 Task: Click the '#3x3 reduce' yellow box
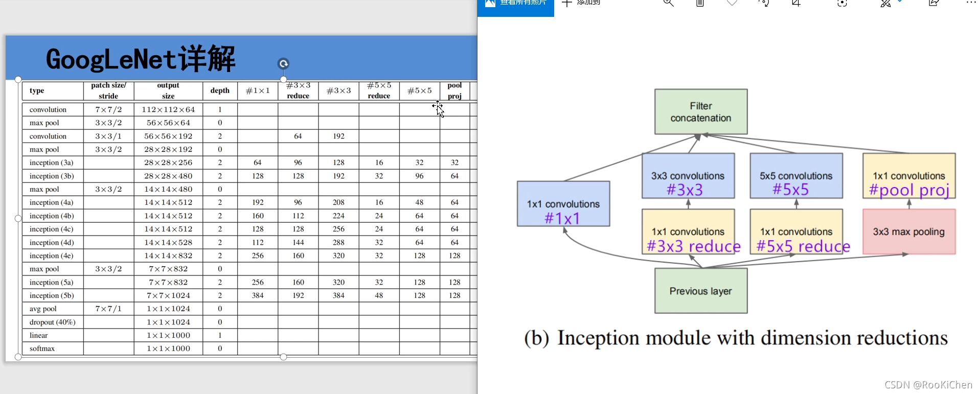pyautogui.click(x=689, y=231)
